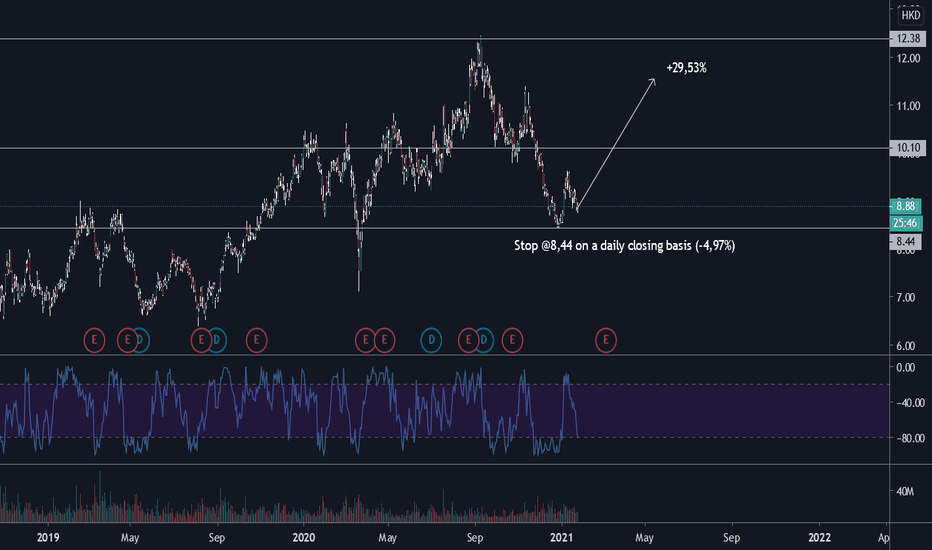Viewport: 932px width, 550px height.
Task: Click the 8.88 current price label
Action: click(x=905, y=206)
